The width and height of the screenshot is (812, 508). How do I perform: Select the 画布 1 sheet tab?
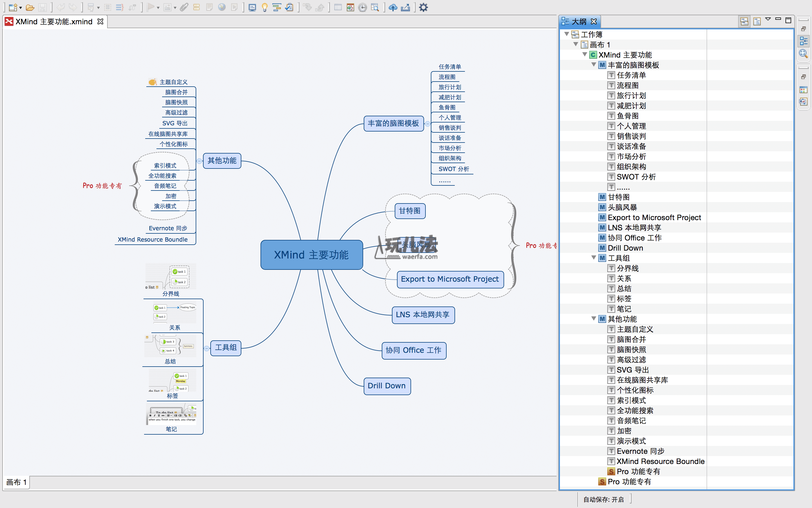(16, 482)
